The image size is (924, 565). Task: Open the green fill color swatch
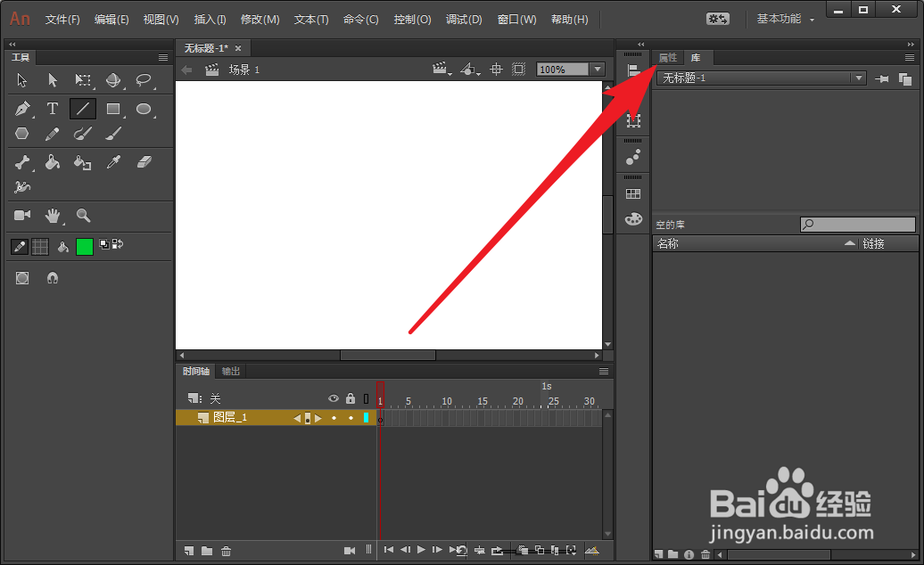[x=84, y=247]
